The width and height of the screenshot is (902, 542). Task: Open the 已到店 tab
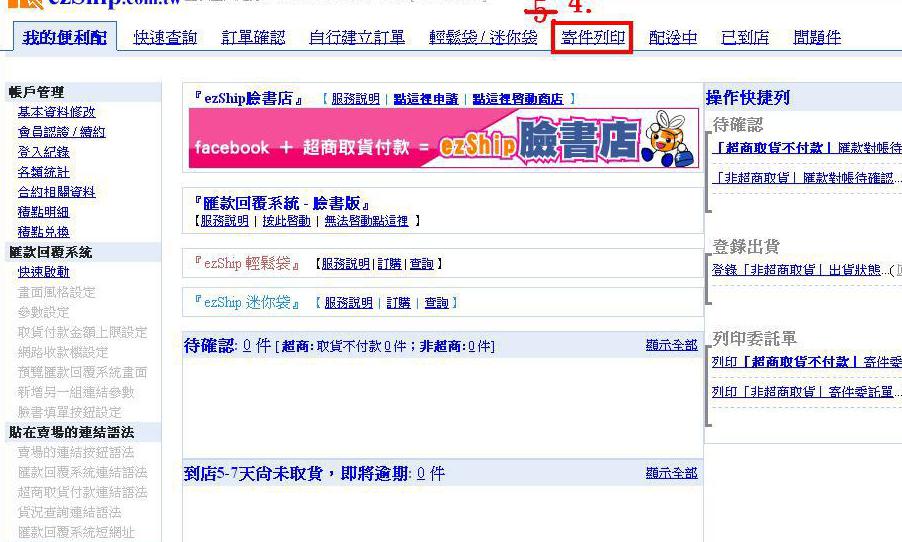pyautogui.click(x=745, y=37)
